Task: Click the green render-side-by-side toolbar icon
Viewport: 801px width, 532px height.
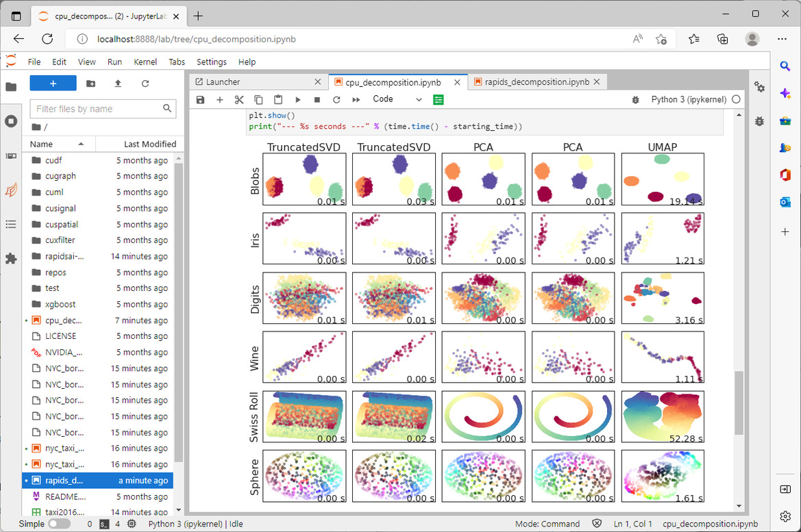Action: click(x=439, y=99)
